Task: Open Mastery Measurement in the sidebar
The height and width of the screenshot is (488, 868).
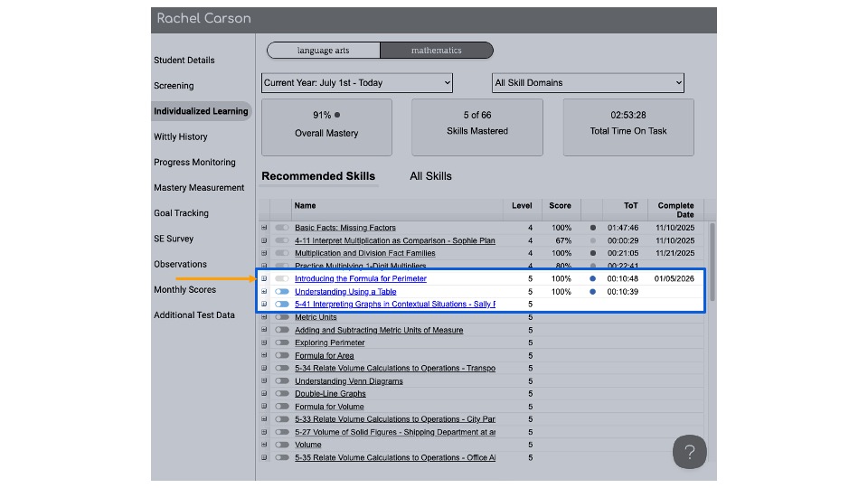Action: (x=199, y=188)
